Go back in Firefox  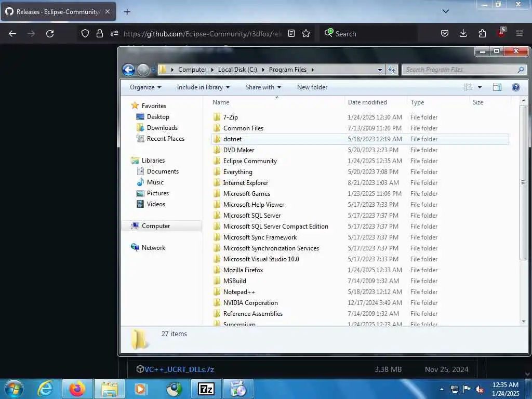[x=12, y=34]
